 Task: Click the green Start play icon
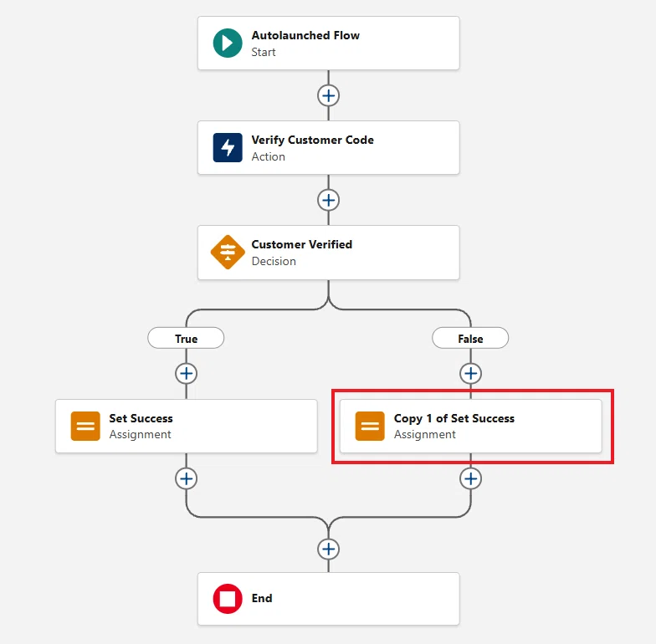(x=228, y=43)
